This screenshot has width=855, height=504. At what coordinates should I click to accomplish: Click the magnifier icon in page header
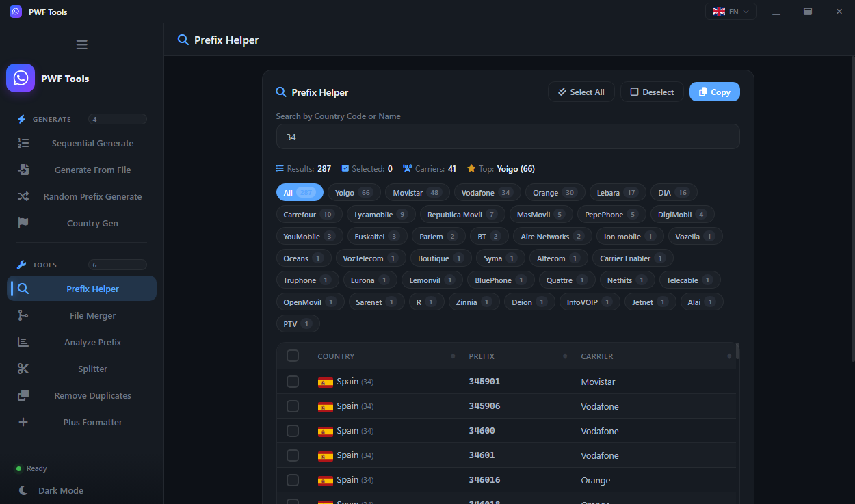click(183, 40)
